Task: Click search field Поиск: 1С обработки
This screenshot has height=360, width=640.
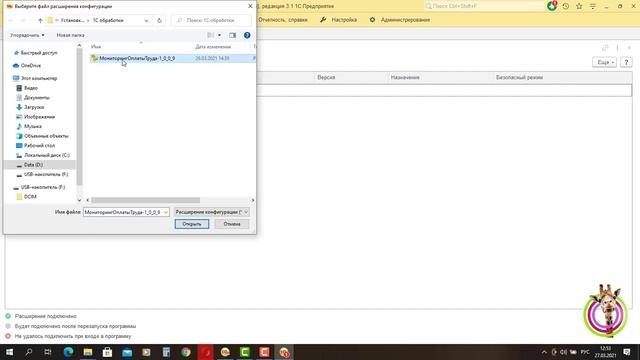Action: click(x=211, y=20)
